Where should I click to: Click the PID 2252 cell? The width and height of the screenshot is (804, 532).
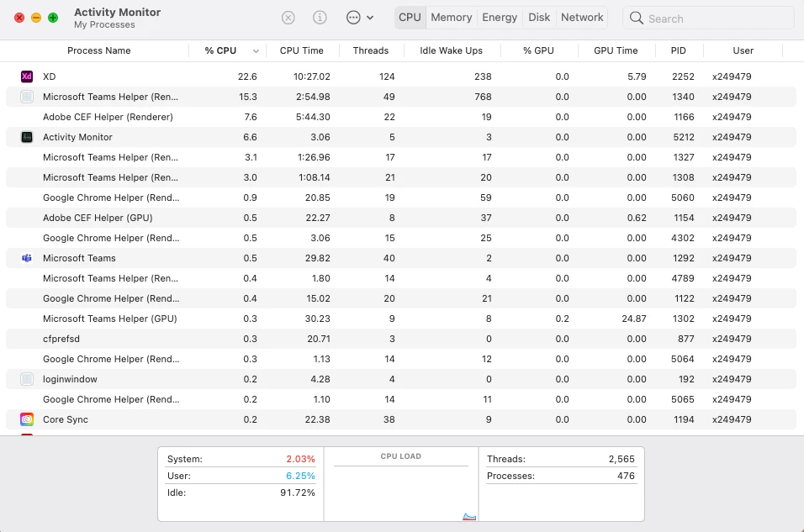(x=683, y=76)
